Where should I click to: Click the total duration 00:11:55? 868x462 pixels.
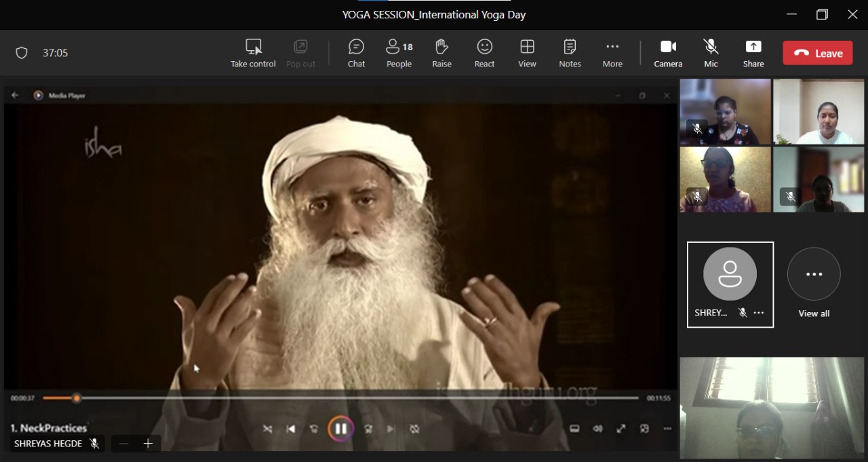658,398
